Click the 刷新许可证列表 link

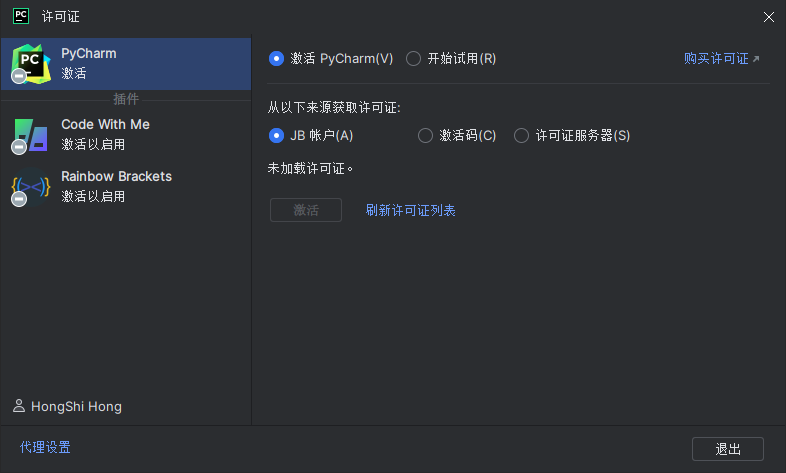(x=410, y=210)
